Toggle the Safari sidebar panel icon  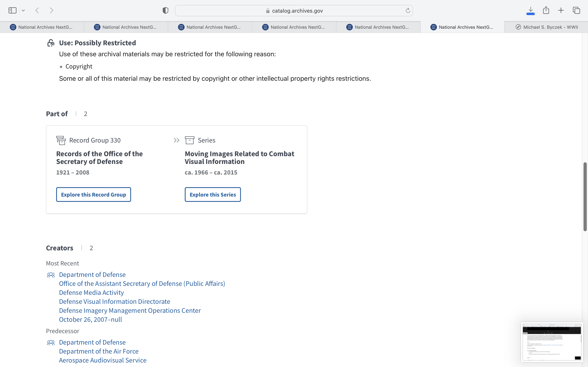(x=12, y=10)
